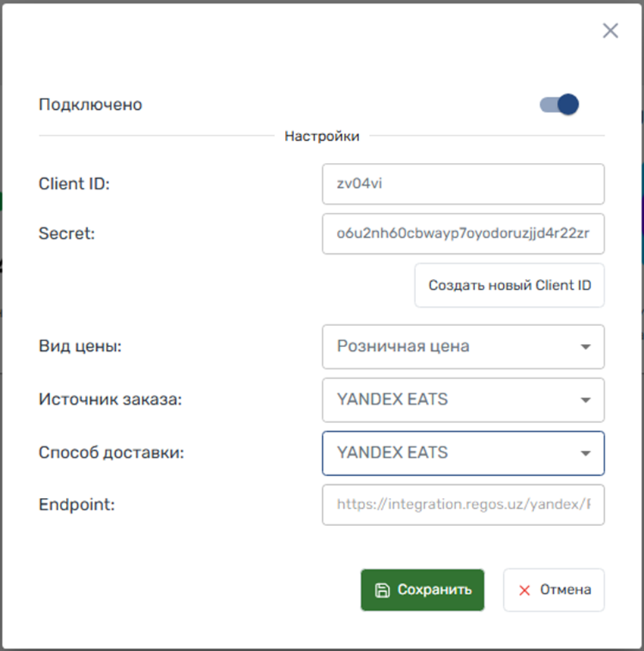Click the Client ID: label
This screenshot has width=644, height=651.
[x=74, y=183]
